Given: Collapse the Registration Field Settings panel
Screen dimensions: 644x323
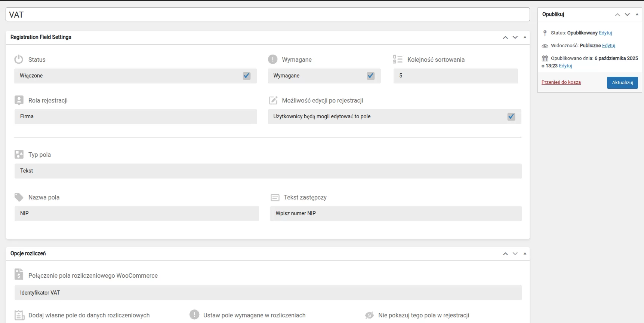Looking at the screenshot, I should pos(525,37).
